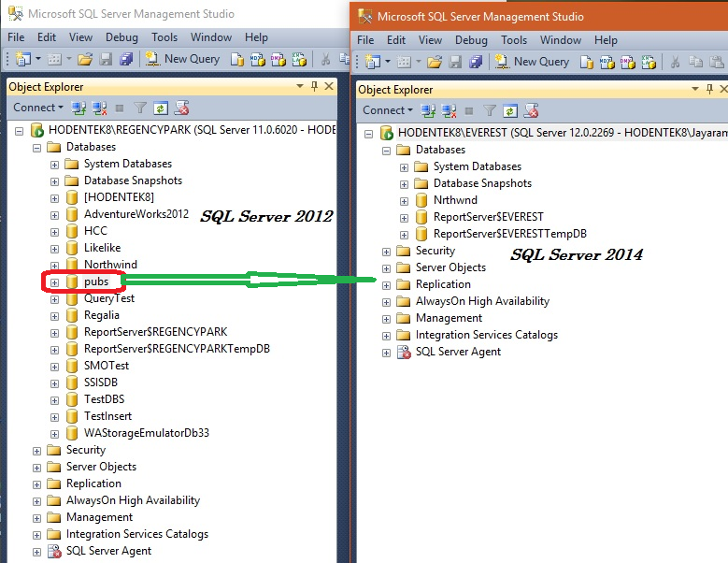Expand Nrthwnd database on EVEREST server
Screen dimensions: 728x563
click(x=404, y=201)
